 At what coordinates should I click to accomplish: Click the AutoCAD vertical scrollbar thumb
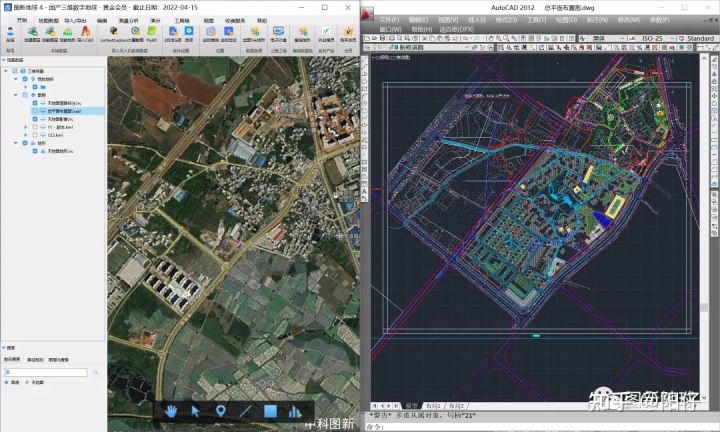(x=704, y=307)
